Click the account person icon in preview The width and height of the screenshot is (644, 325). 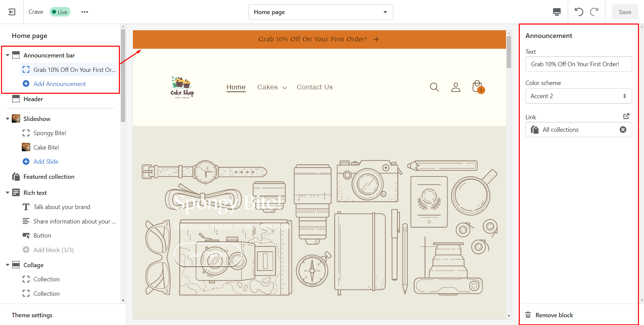click(456, 87)
